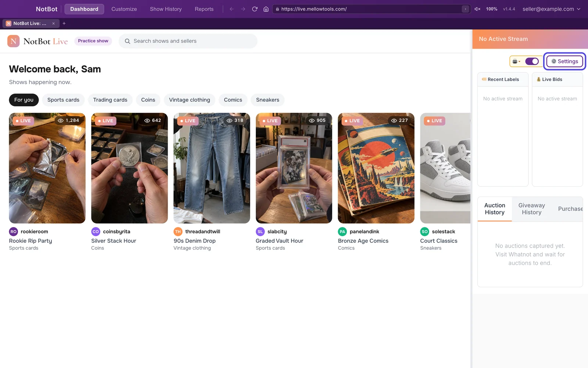This screenshot has height=368, width=588.
Task: Go to home page via house icon
Action: (266, 9)
